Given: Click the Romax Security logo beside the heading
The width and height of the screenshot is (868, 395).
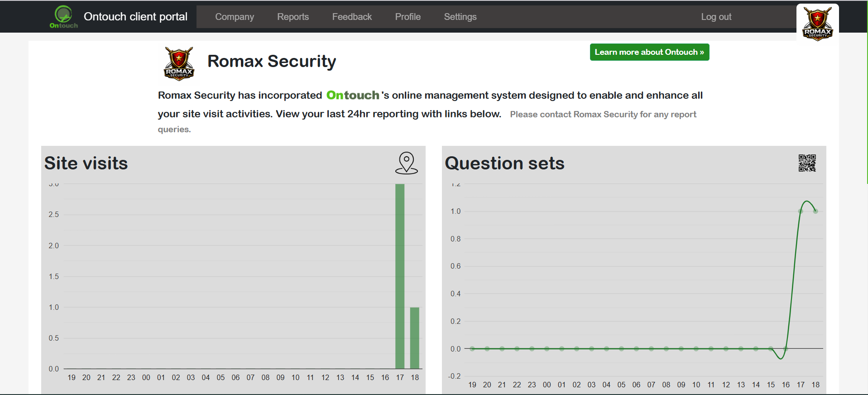Looking at the screenshot, I should pyautogui.click(x=179, y=64).
